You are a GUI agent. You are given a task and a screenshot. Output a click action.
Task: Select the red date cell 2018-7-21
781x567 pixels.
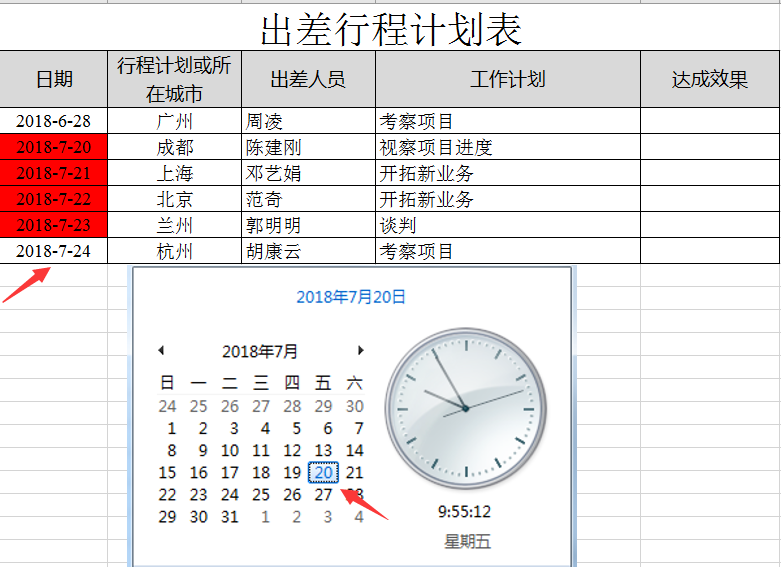coord(54,173)
